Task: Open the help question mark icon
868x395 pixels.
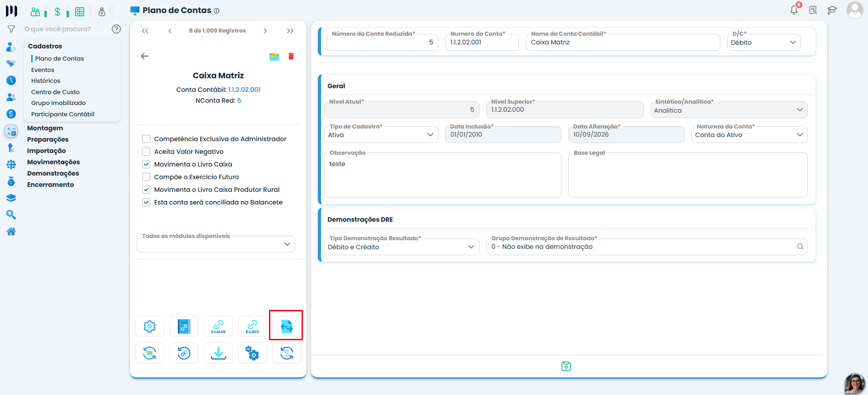Action: (116, 29)
